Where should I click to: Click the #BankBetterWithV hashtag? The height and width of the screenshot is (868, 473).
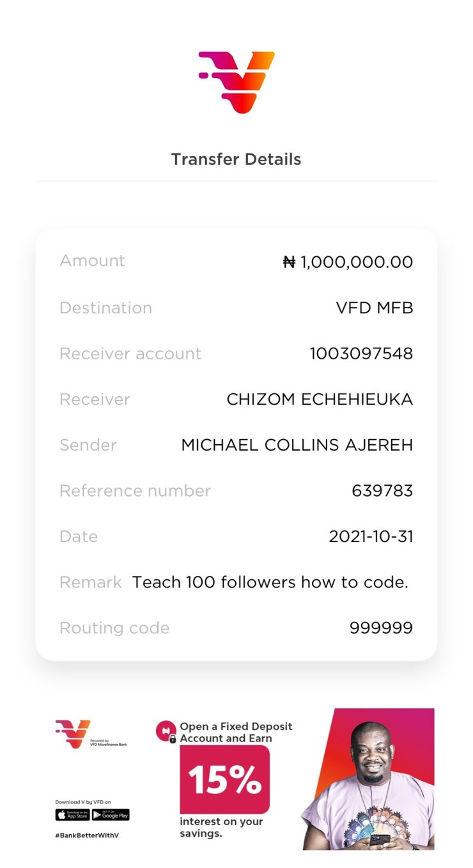pos(87,835)
